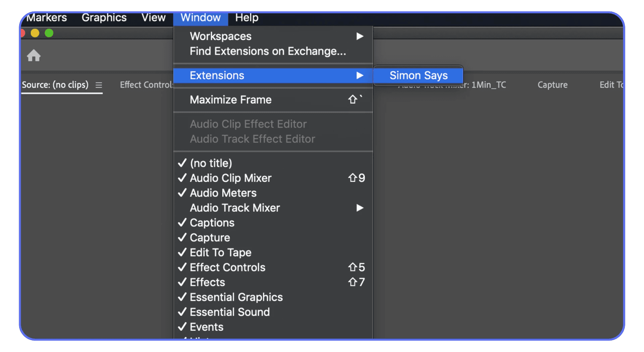Open the Graphics menu
The width and height of the screenshot is (644, 352).
(x=104, y=17)
